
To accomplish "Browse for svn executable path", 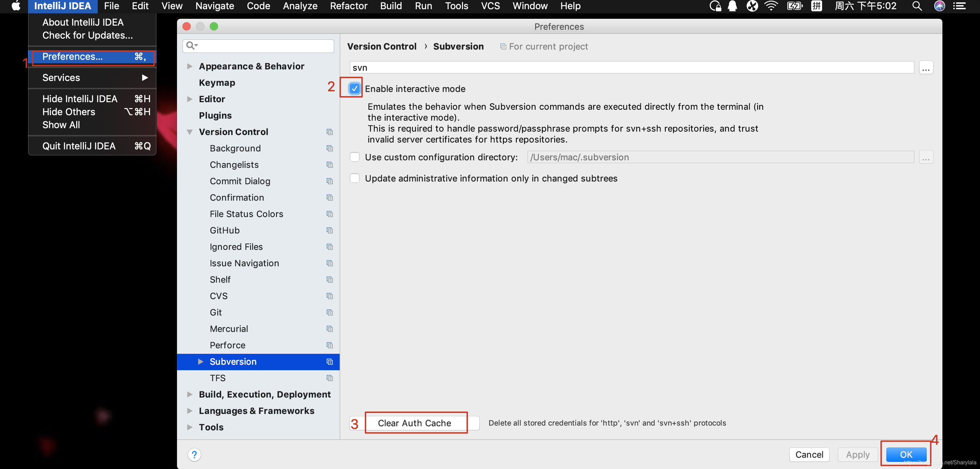I will [x=926, y=67].
